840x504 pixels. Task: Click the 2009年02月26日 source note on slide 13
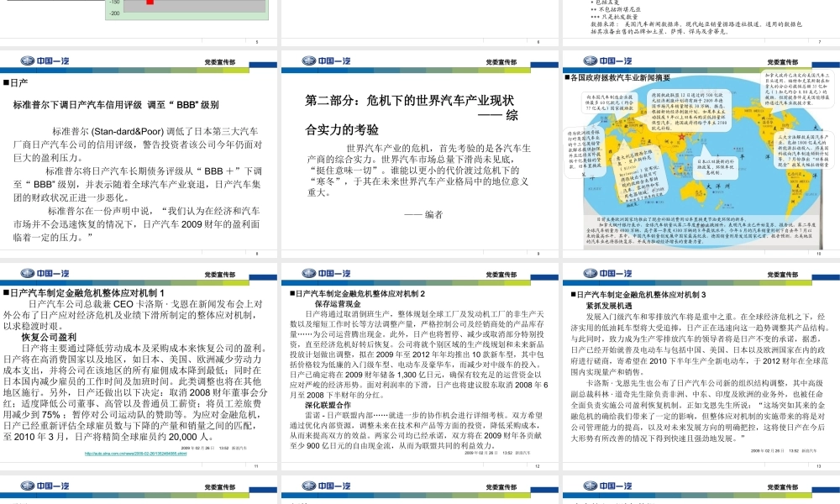click(x=784, y=451)
